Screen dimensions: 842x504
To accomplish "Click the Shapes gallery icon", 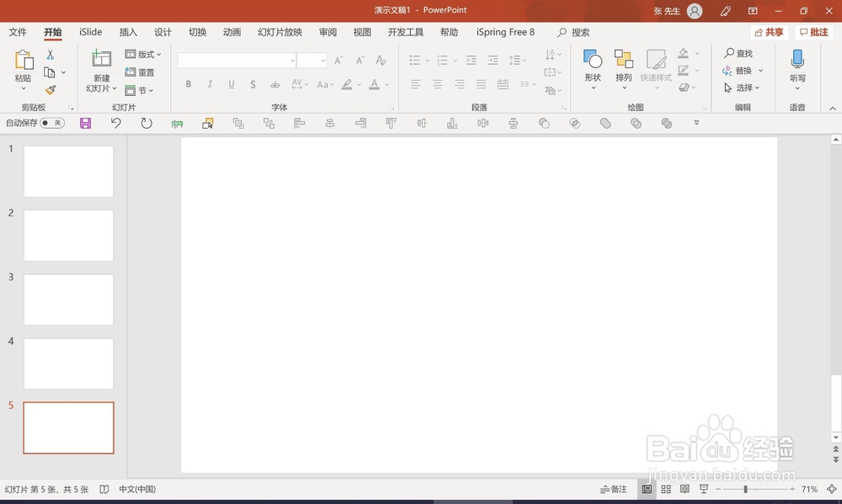I will (593, 59).
